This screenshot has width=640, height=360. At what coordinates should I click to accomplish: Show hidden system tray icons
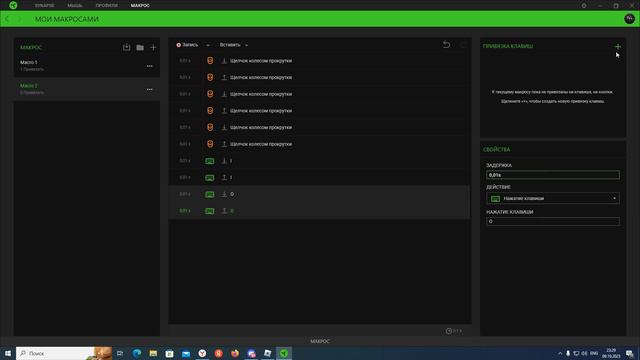pos(560,353)
